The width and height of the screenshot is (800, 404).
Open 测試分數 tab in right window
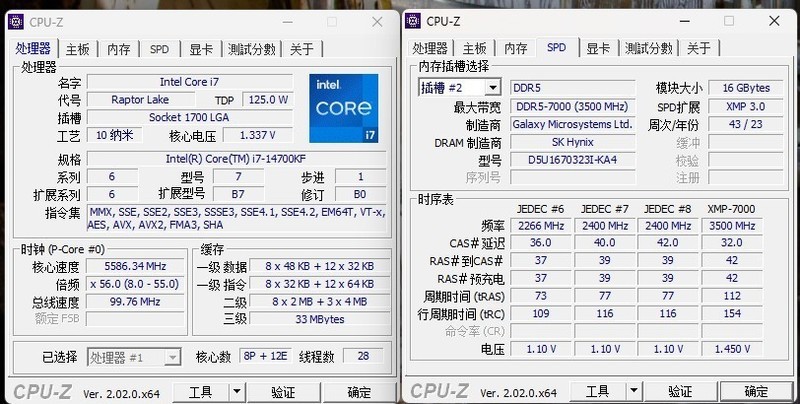tap(649, 48)
